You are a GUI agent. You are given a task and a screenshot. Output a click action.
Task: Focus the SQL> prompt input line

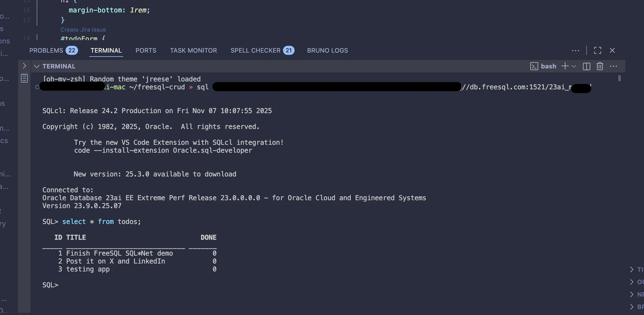point(65,285)
